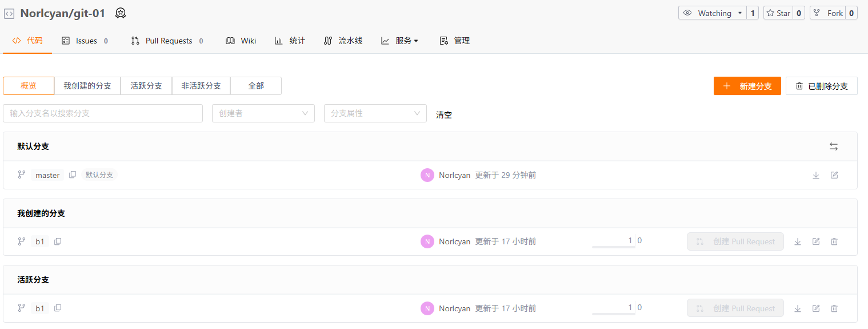Click the Norlcyan avatar in master row
The width and height of the screenshot is (868, 329).
pos(427,175)
